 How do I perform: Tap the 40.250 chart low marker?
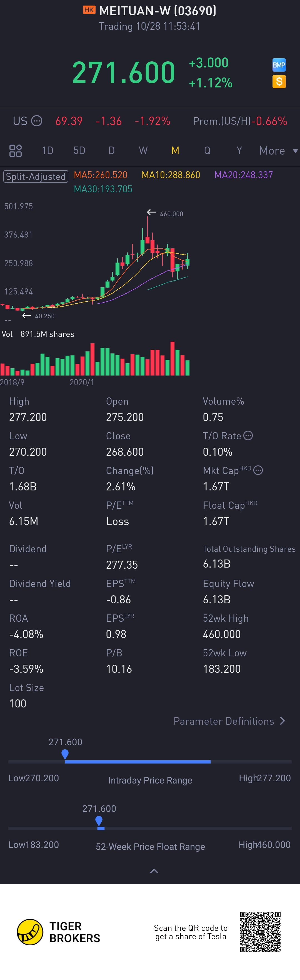tap(38, 316)
